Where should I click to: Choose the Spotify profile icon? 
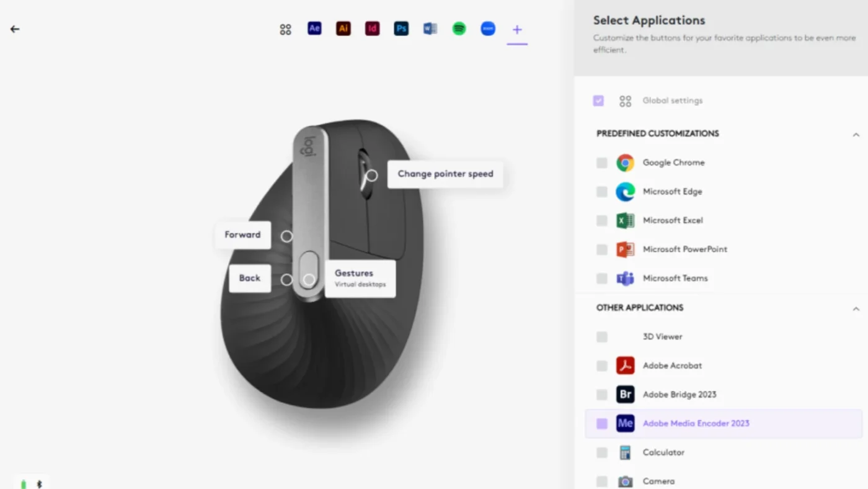(x=459, y=29)
